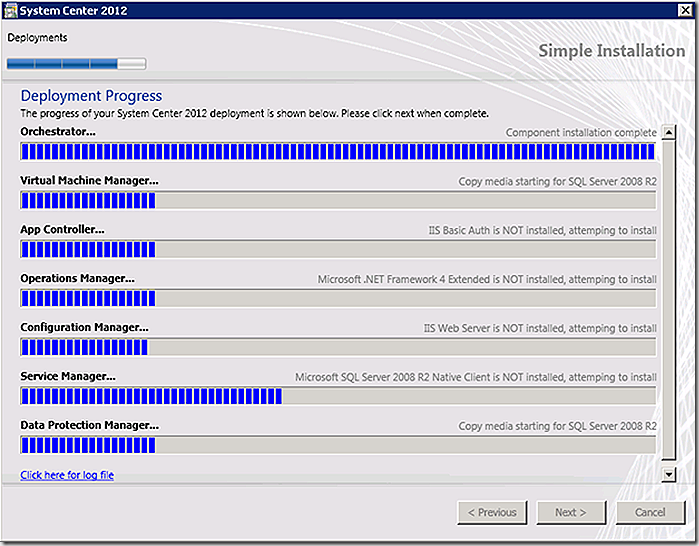699x546 pixels.
Task: Click the Configuration Manager progress bar
Action: (x=338, y=347)
